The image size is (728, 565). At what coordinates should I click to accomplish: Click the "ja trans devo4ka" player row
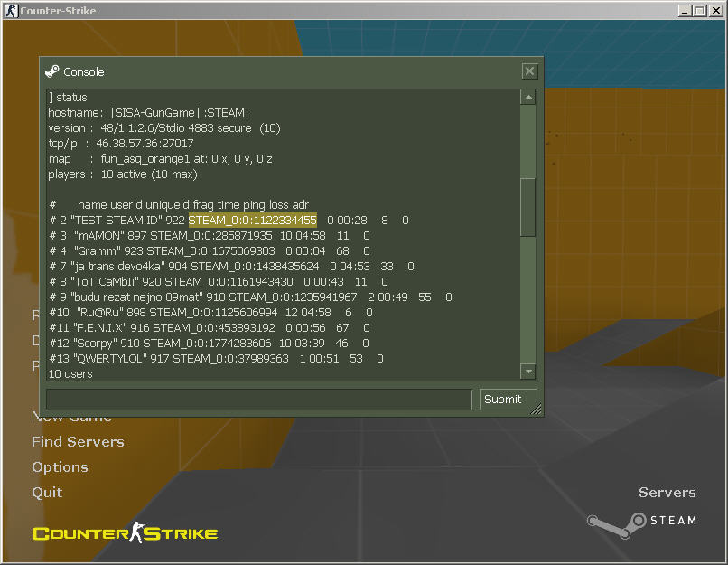pos(232,267)
